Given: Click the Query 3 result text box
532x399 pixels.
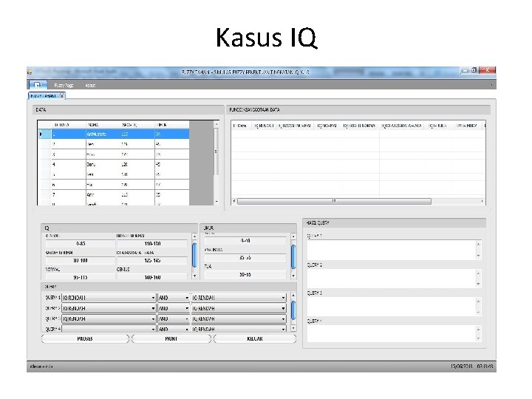Looking at the screenshot, I should pos(394,307).
